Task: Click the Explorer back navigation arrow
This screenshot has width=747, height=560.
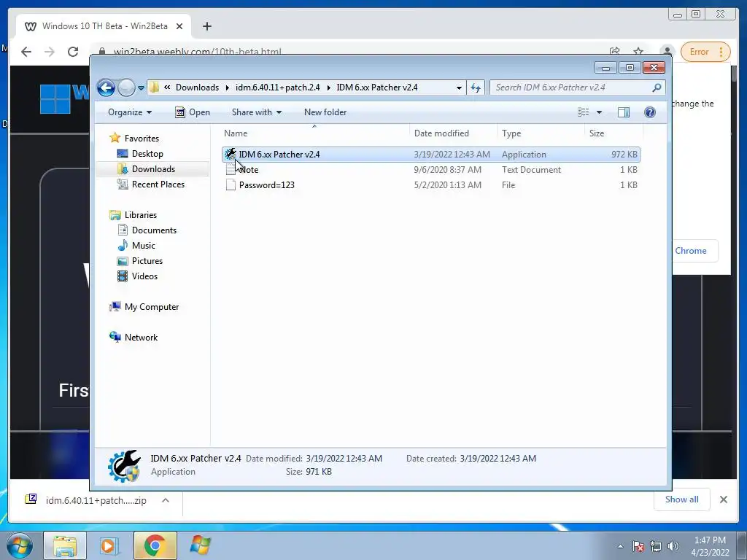Action: pos(106,87)
